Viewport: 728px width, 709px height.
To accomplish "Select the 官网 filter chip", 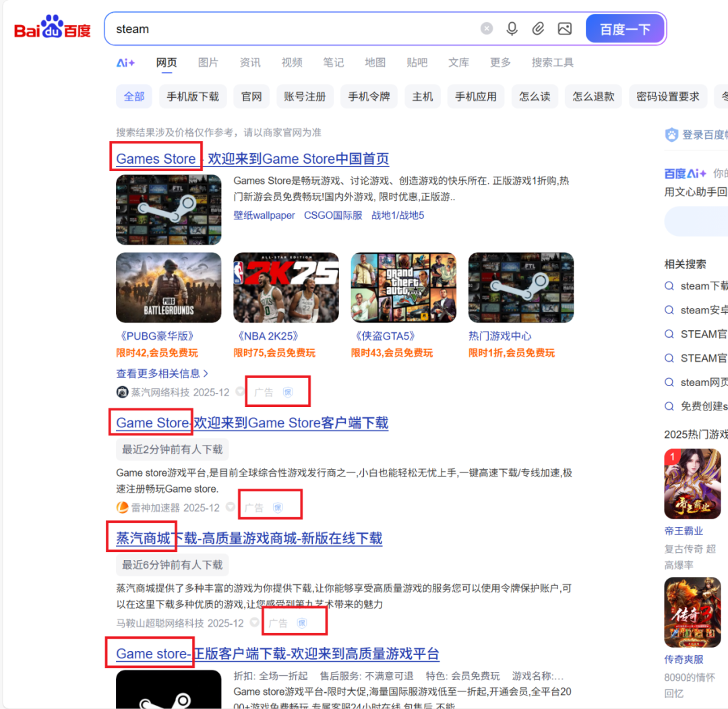I will click(x=251, y=96).
